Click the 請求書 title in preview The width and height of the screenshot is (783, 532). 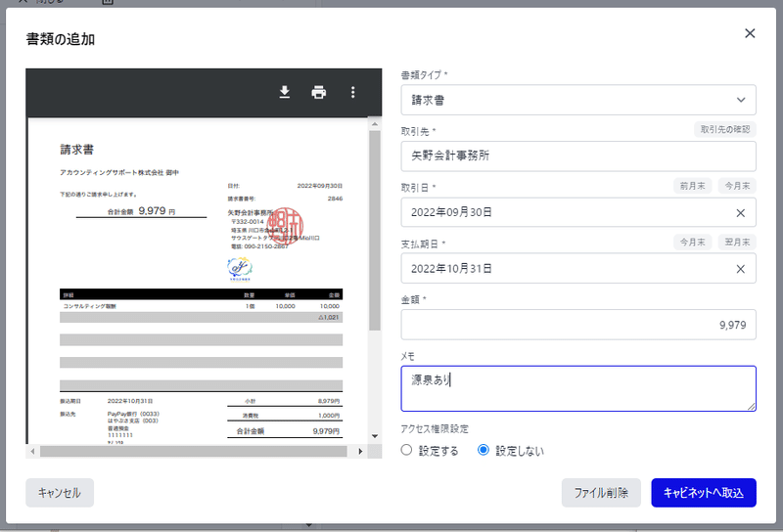77,150
